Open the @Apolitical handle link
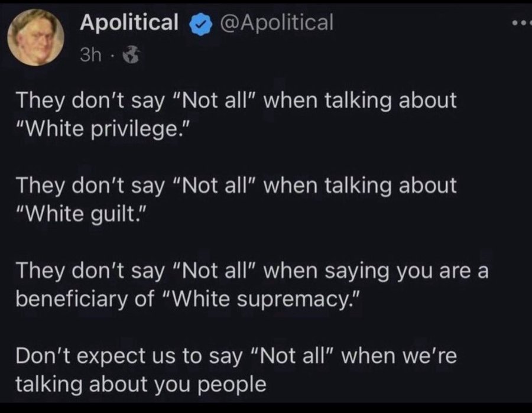Screen dimensions: 532x413 point(277,23)
